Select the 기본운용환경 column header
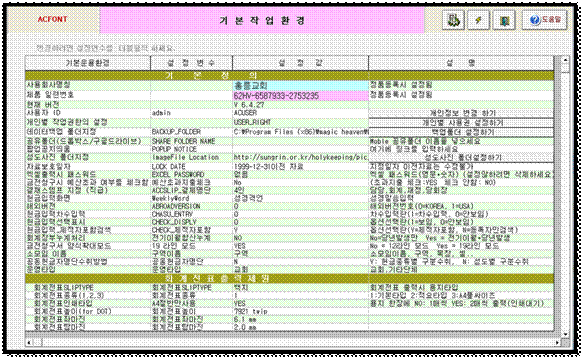This screenshot has height=362, width=586. click(88, 63)
